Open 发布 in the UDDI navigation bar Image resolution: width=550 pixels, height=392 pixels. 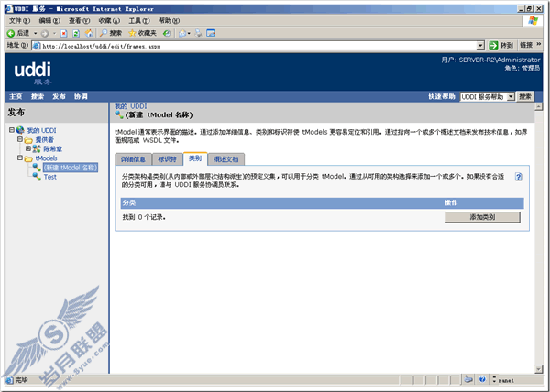59,96
